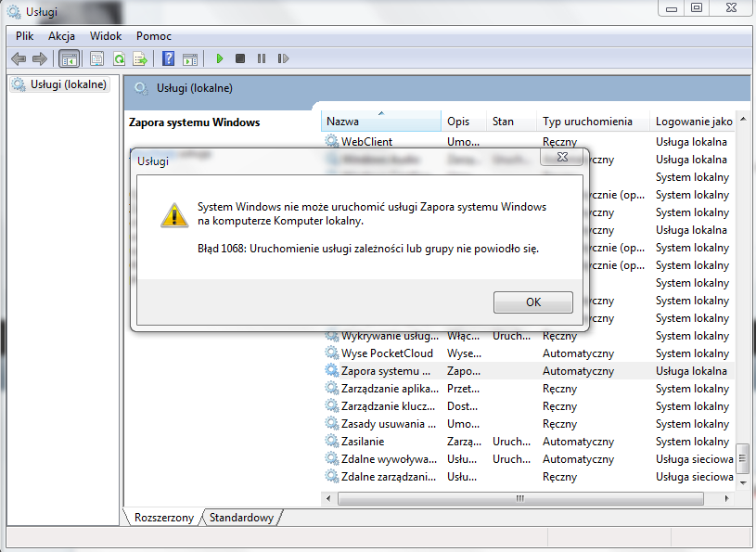Screen dimensions: 756x552
Task: Pause the service using the toolbar pause icon
Action: [262, 58]
